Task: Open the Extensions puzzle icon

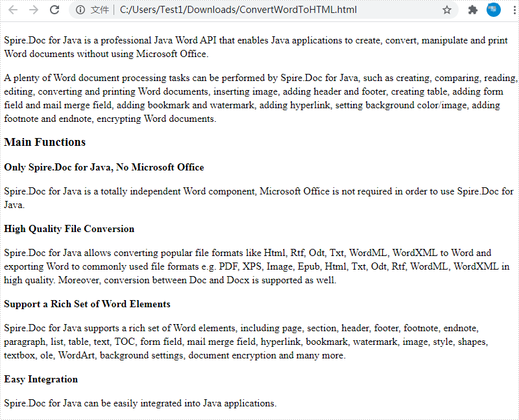Action: pyautogui.click(x=473, y=10)
